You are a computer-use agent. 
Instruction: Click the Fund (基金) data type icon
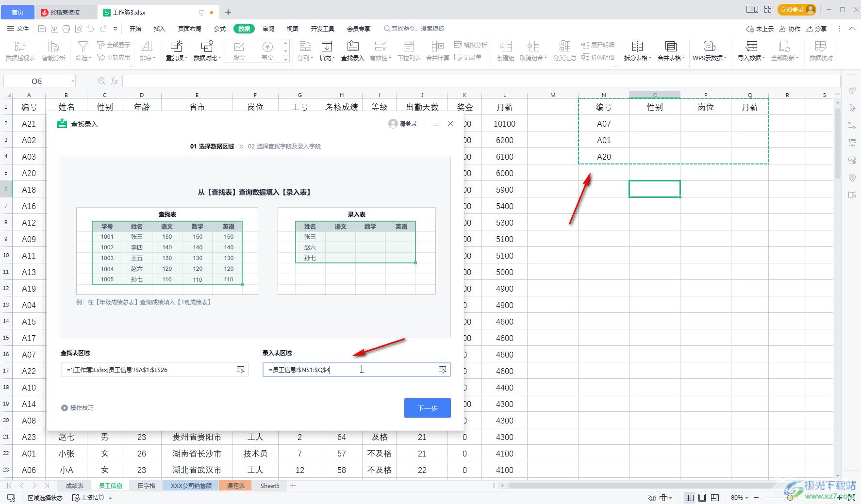[x=267, y=51]
